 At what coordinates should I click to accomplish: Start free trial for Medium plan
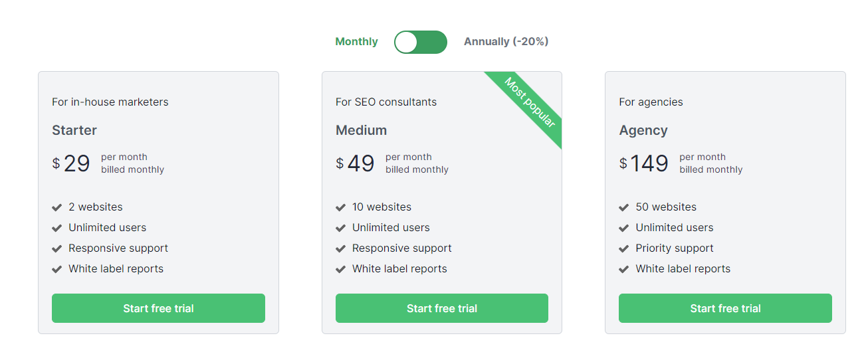pos(442,308)
